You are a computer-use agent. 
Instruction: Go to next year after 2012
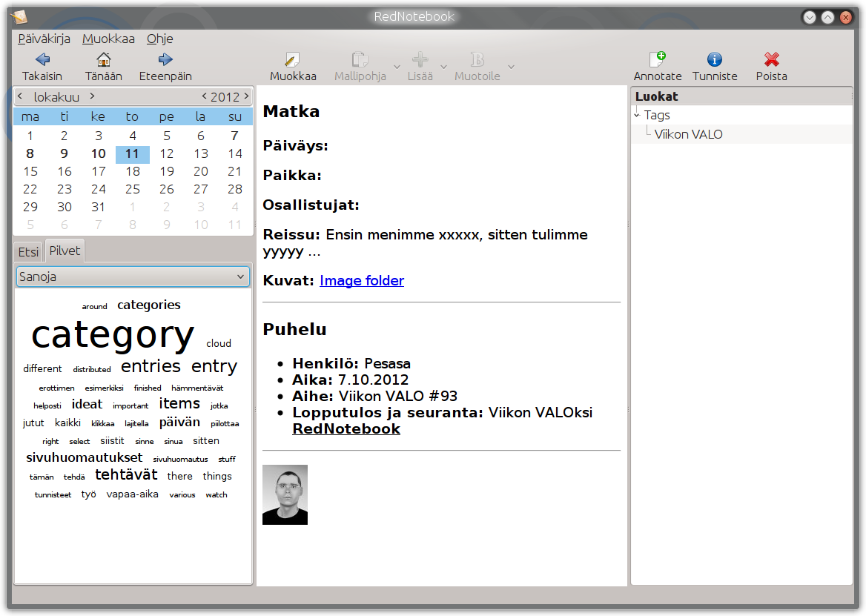click(246, 96)
